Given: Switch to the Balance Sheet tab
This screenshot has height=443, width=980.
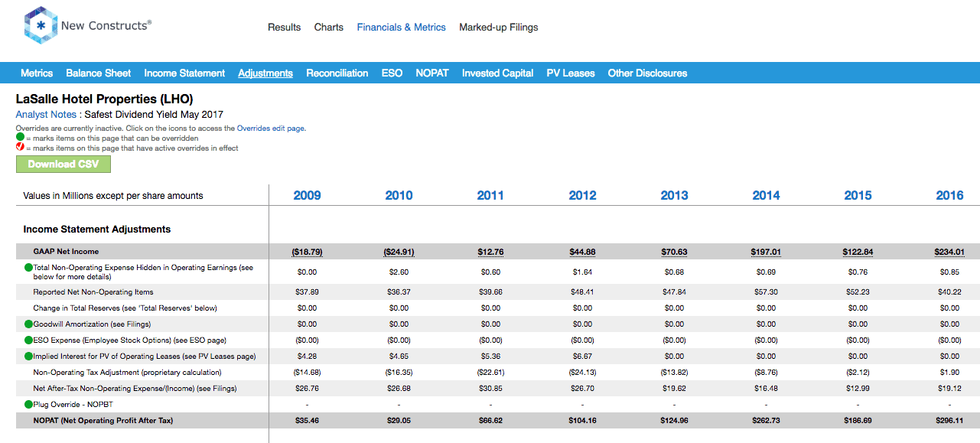Looking at the screenshot, I should click(x=99, y=73).
